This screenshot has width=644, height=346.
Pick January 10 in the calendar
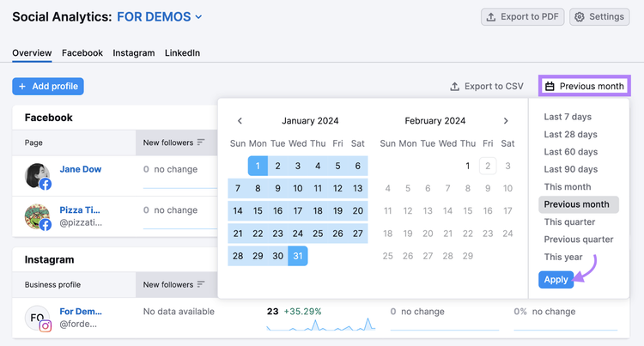click(298, 188)
